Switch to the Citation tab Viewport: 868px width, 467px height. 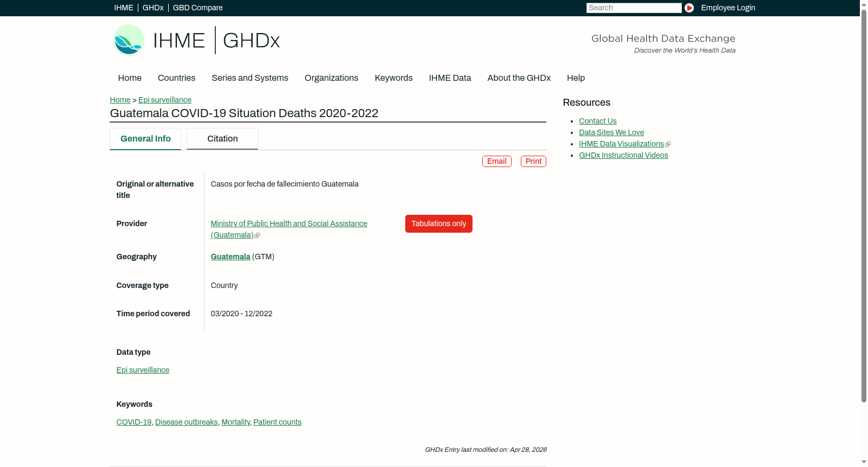pos(222,139)
